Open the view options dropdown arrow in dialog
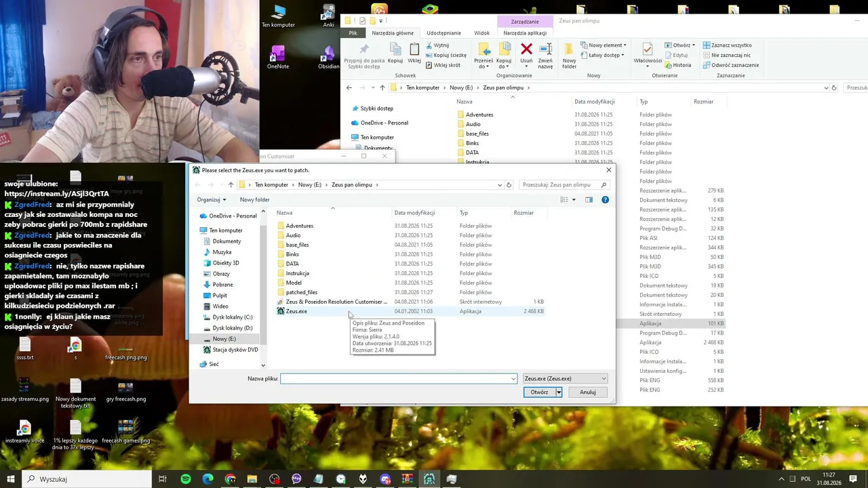The width and height of the screenshot is (868, 488). click(574, 200)
